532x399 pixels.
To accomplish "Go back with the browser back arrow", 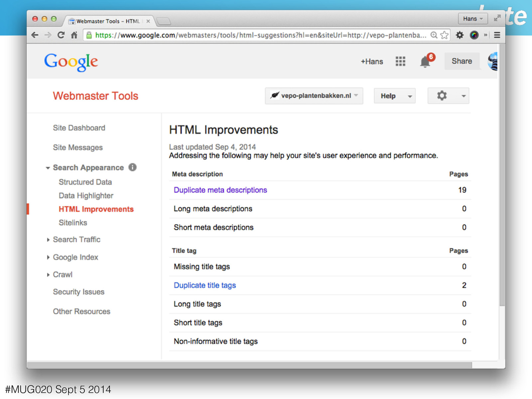I will click(x=35, y=35).
